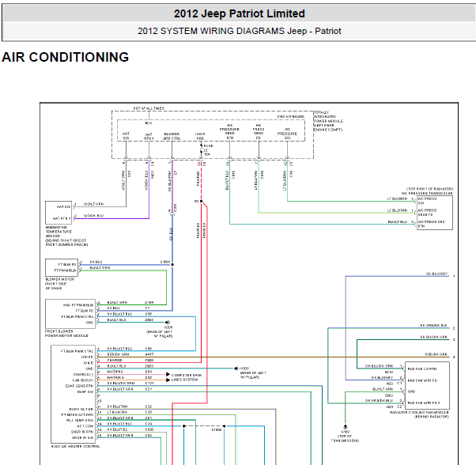This screenshot has height=465, width=476.
Task: Click 'LT BLU/ORG' wire label at pin 12
Action: click(x=117, y=412)
